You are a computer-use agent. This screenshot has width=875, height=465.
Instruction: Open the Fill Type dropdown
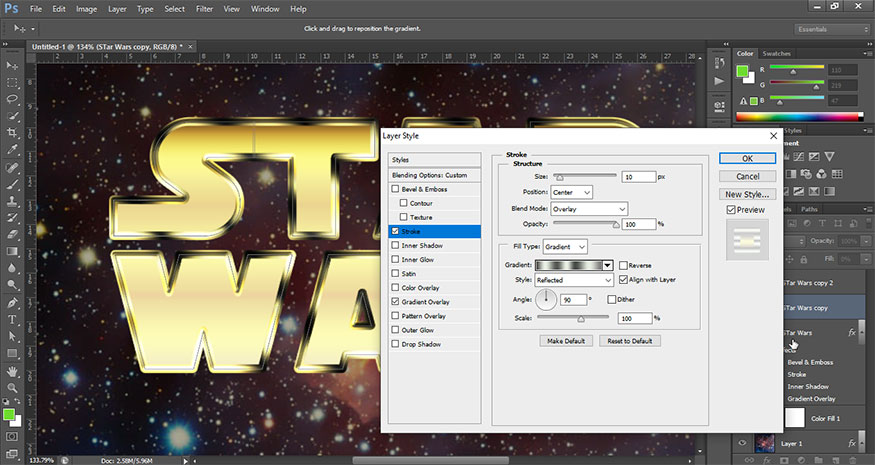(565, 246)
